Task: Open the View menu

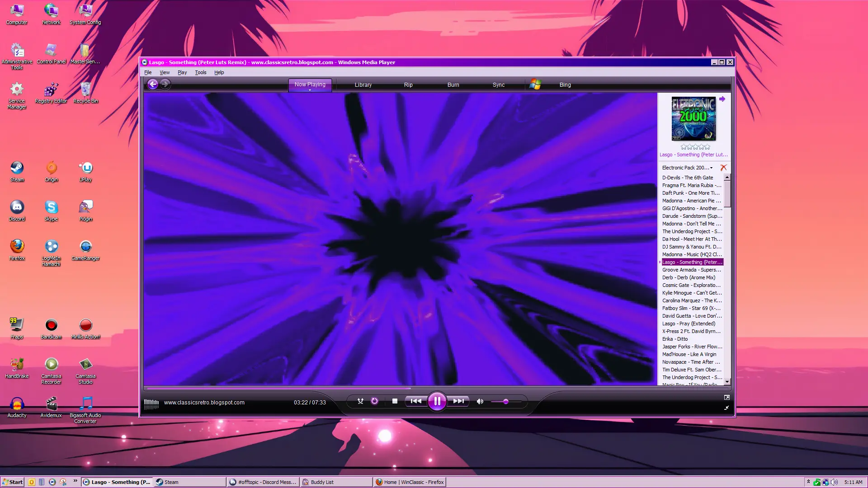Action: pos(165,72)
